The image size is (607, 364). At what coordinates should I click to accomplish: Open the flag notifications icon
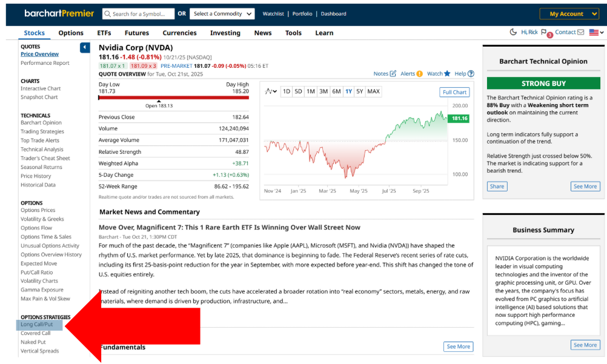pos(544,32)
